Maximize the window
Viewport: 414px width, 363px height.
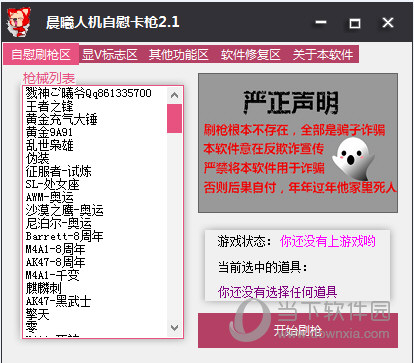coord(354,23)
